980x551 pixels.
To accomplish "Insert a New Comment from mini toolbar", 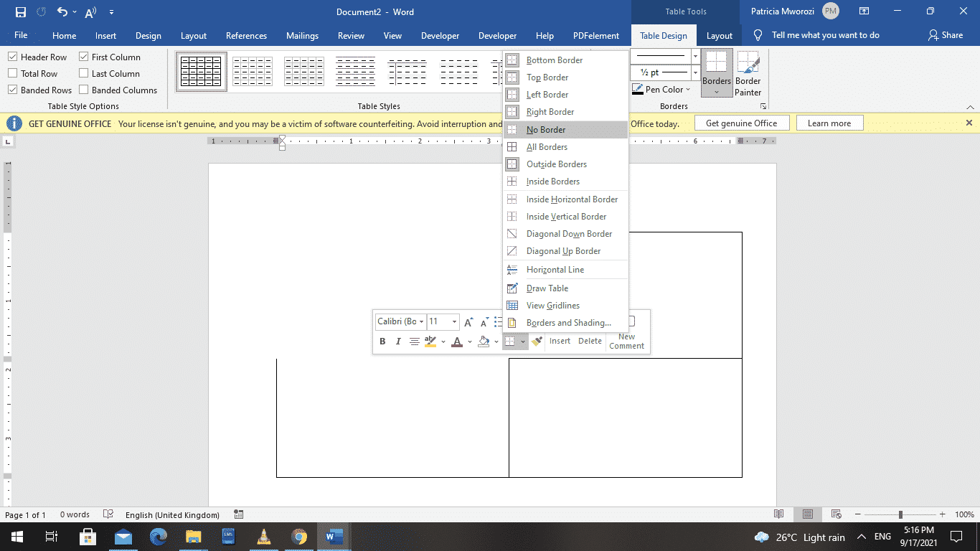I will coord(626,340).
